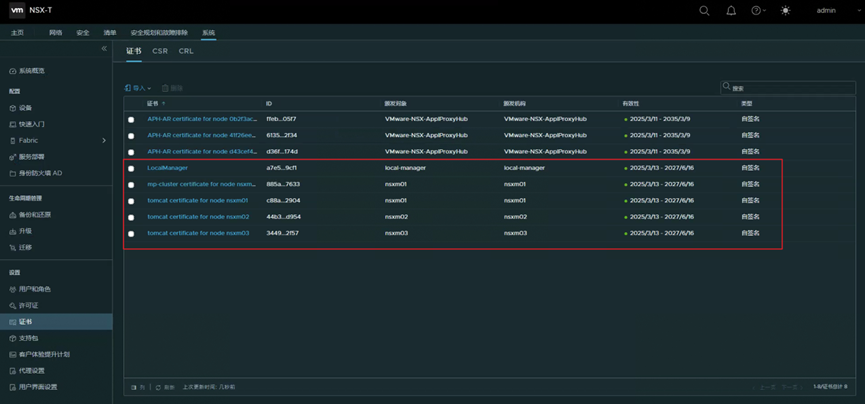The height and width of the screenshot is (404, 865).
Task: Open the notifications bell
Action: pyautogui.click(x=731, y=10)
